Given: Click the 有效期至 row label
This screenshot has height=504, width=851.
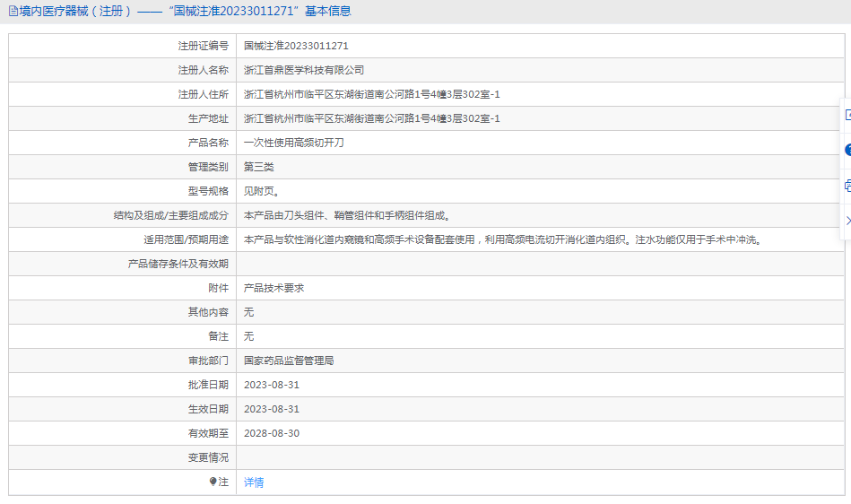Looking at the screenshot, I should click(208, 433).
